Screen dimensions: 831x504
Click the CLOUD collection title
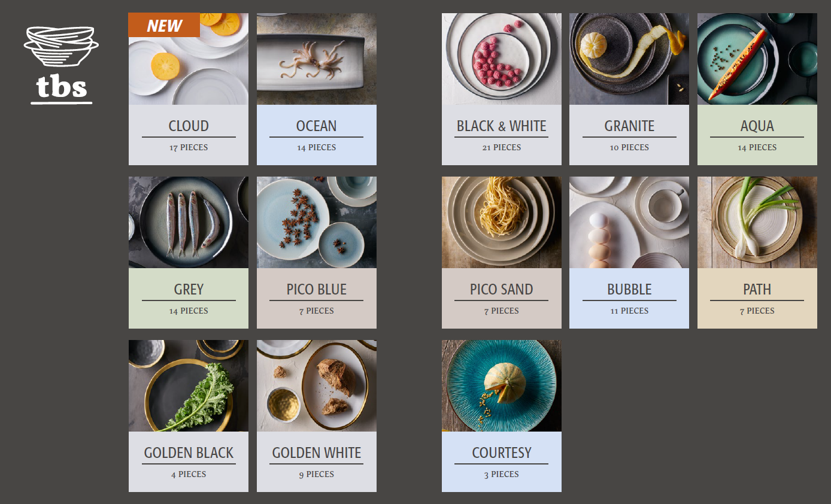(189, 126)
